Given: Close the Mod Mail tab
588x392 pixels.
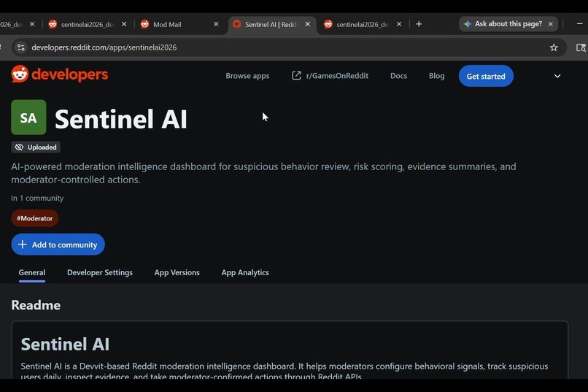Looking at the screenshot, I should pos(216,24).
